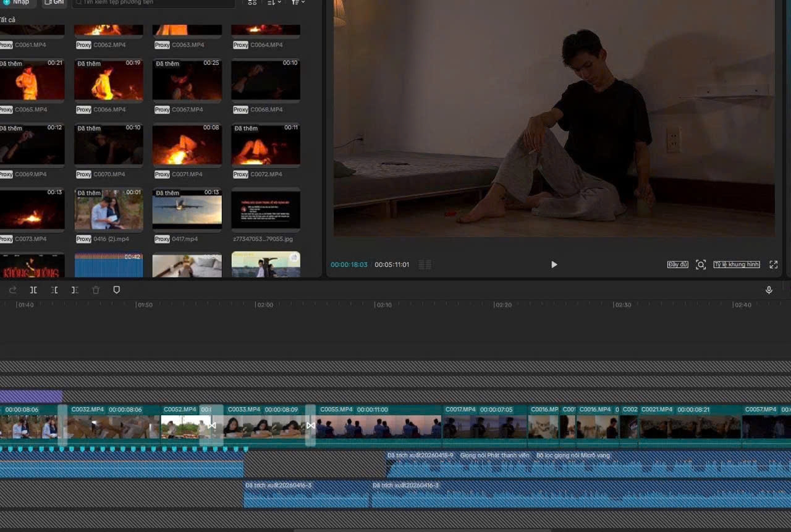Click the Proxy badge of 0417.mp4

(x=162, y=239)
